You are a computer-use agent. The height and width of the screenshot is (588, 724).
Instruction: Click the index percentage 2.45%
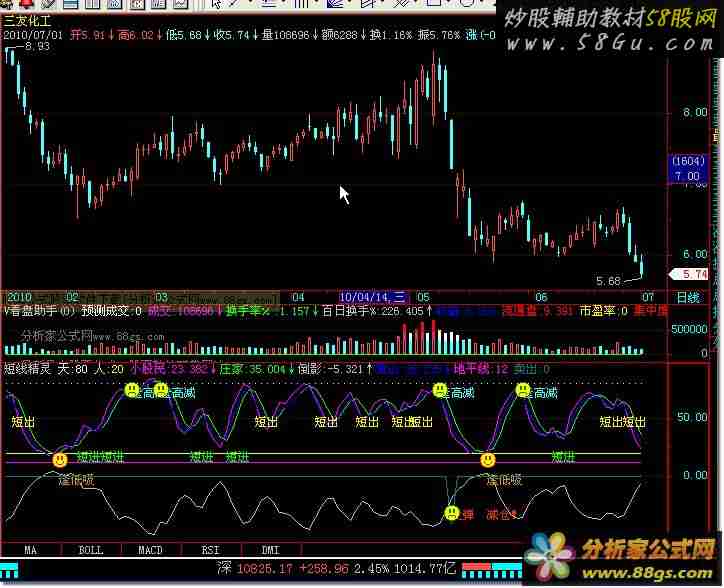click(371, 569)
